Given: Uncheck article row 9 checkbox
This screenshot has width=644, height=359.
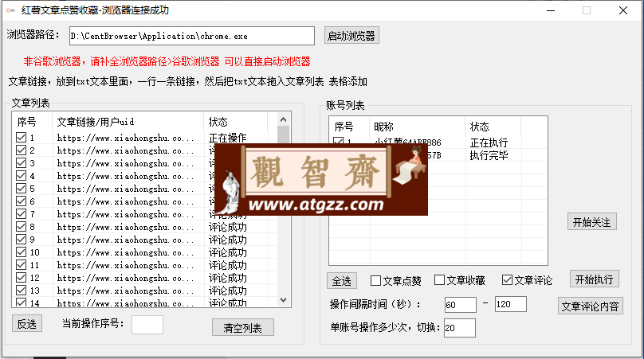Looking at the screenshot, I should pos(21,239).
